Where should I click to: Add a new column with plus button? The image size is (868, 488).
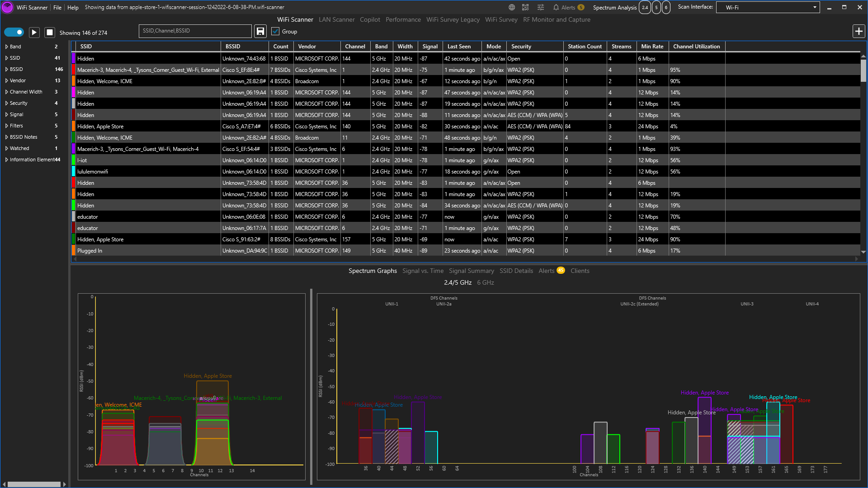(859, 31)
